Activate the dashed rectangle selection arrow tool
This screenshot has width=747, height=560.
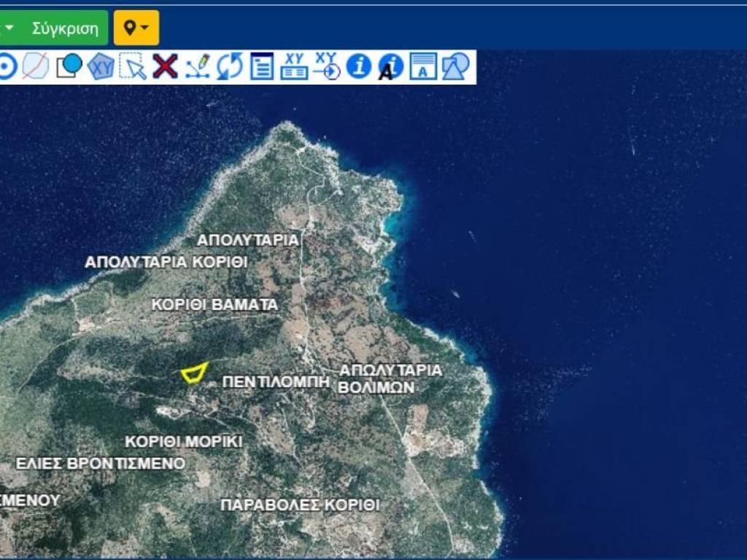coord(133,67)
